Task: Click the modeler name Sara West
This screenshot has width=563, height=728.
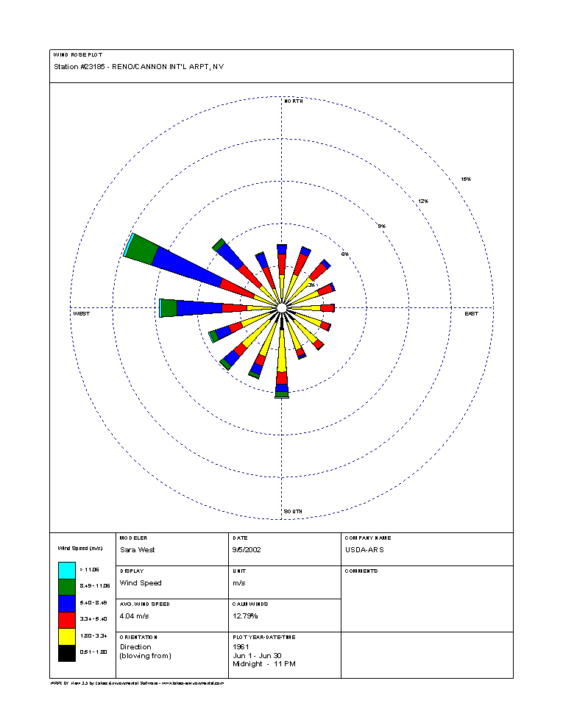Action: (138, 550)
